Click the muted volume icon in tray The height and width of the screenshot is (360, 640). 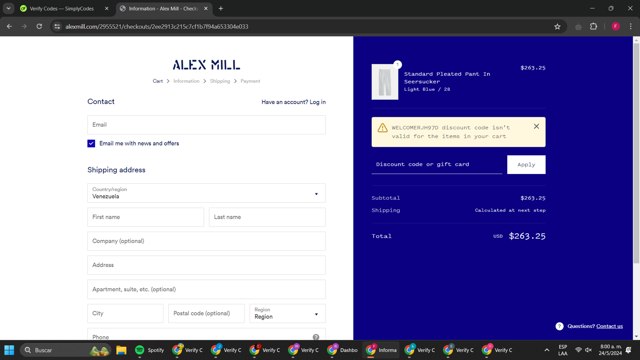[x=588, y=350]
